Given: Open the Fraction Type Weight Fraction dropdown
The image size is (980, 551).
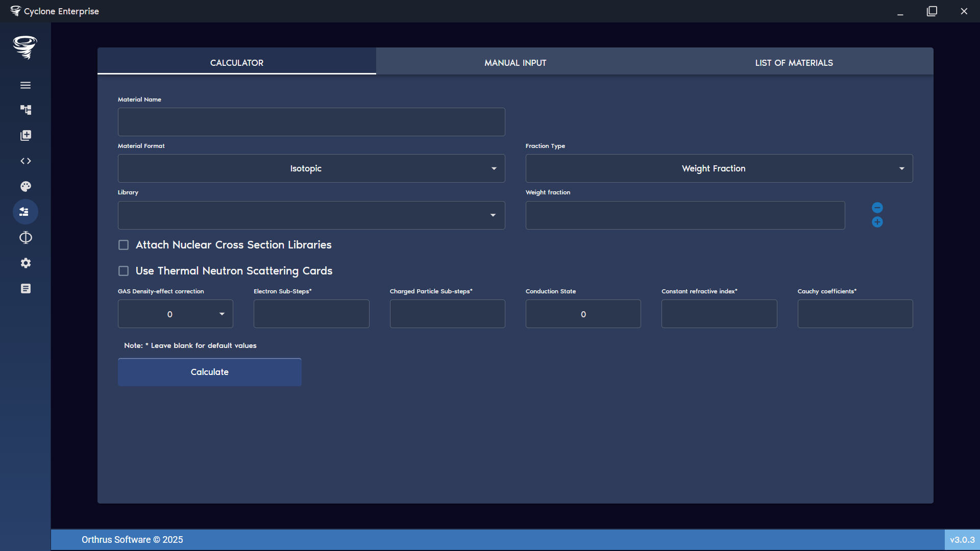Looking at the screenshot, I should tap(719, 168).
